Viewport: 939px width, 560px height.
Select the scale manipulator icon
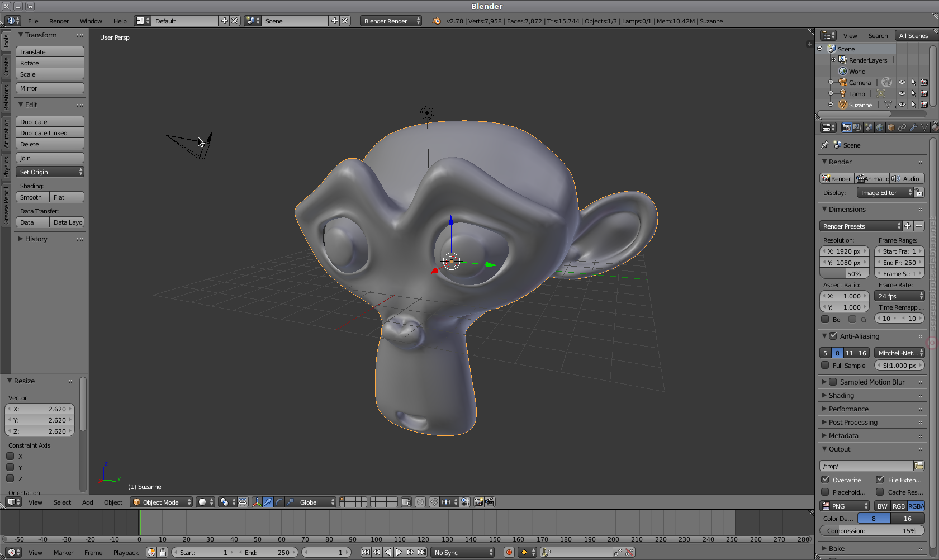pos(290,502)
